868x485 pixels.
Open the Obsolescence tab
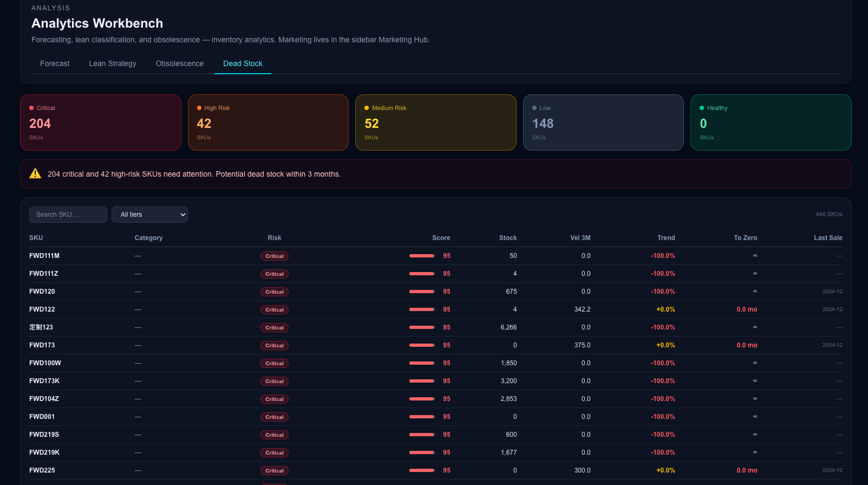180,63
